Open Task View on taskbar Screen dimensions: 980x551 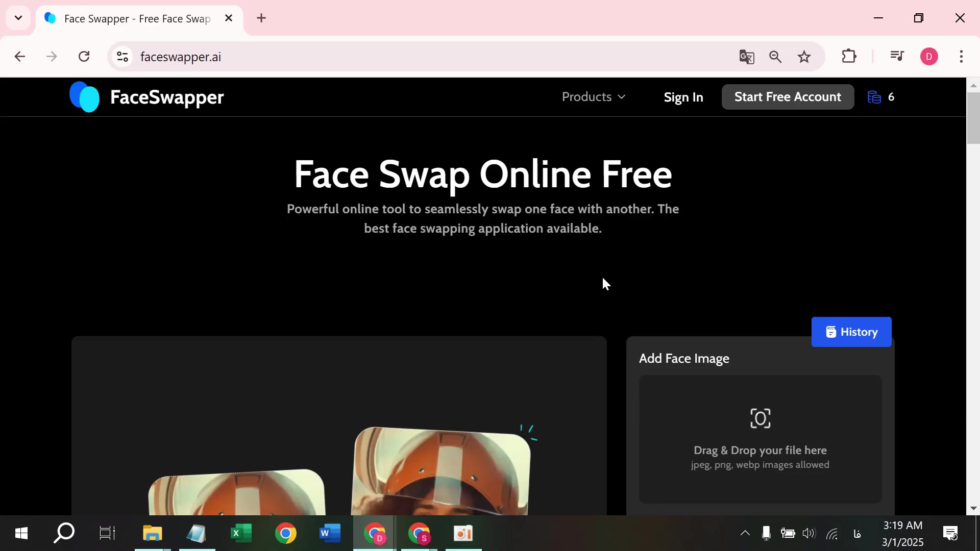coord(107,533)
